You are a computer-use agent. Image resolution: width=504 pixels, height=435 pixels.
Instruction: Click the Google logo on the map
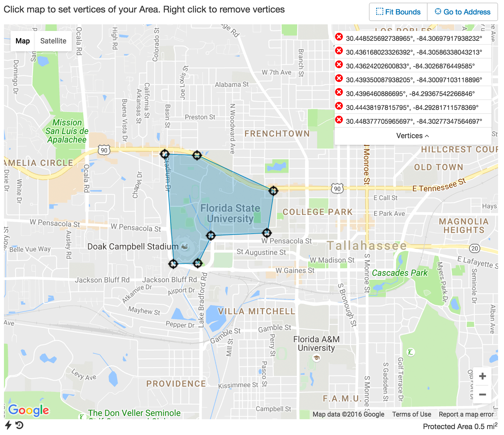(x=29, y=410)
